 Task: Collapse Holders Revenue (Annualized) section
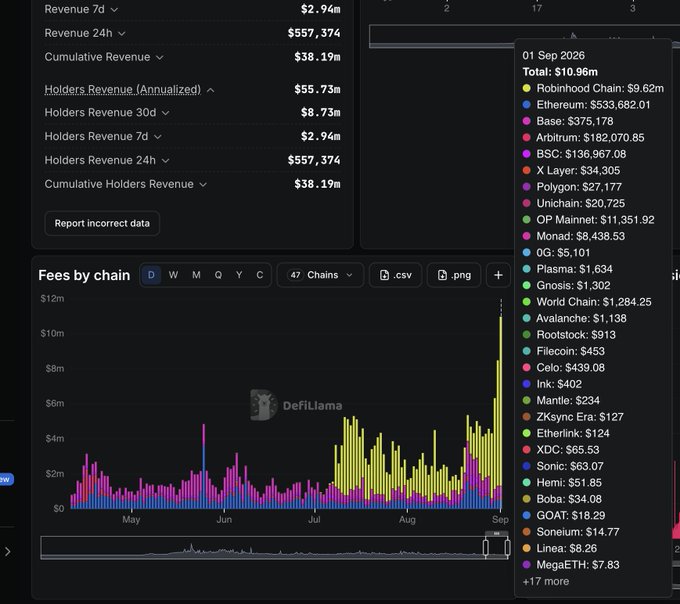(210, 90)
